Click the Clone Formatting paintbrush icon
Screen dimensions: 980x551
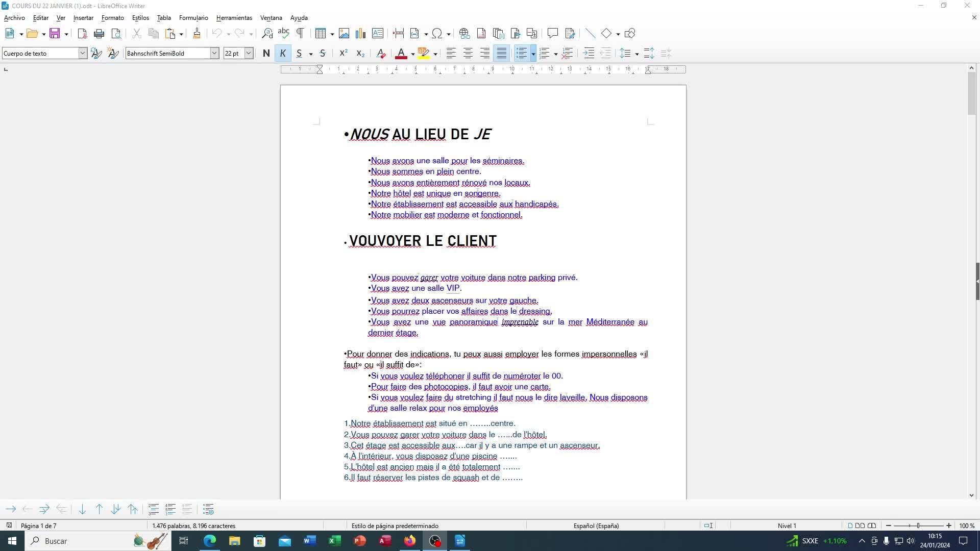[197, 34]
